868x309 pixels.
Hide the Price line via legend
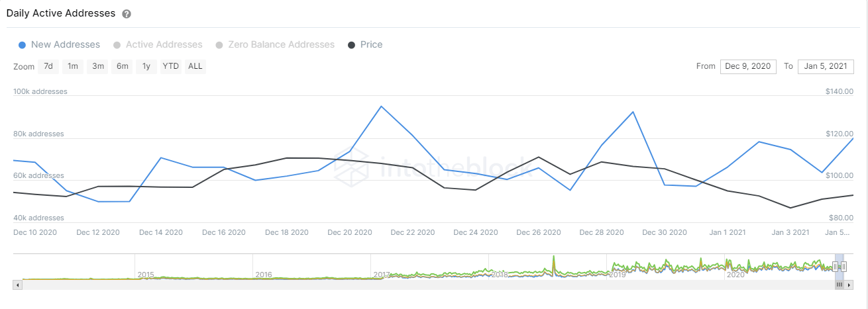point(365,45)
